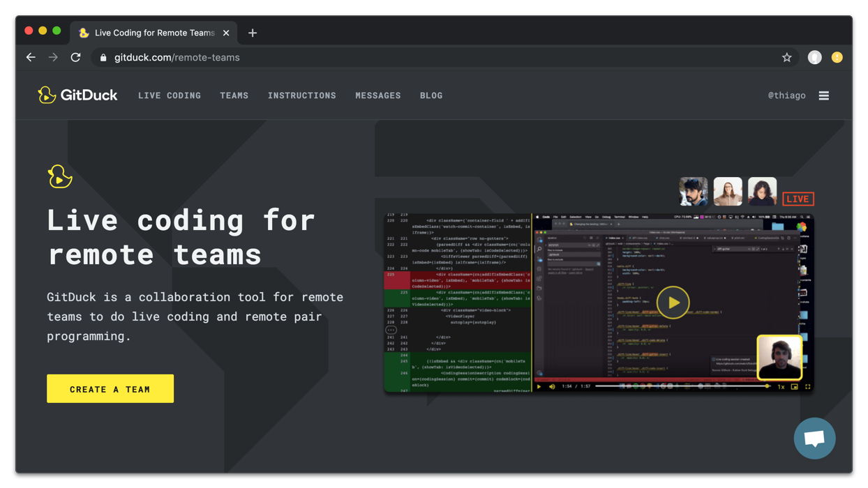868x488 pixels.
Task: Click the 1:54 / 1:57 time display
Action: 576,387
